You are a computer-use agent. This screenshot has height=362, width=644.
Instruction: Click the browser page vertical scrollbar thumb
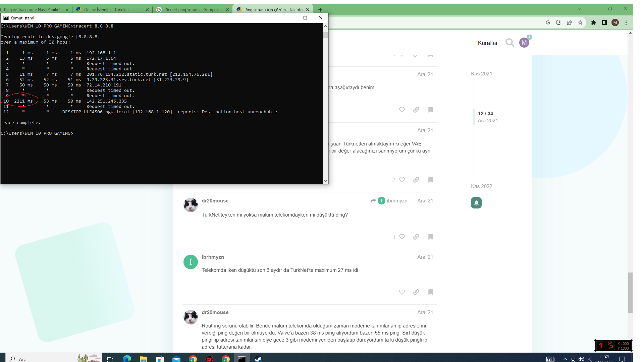[630, 293]
